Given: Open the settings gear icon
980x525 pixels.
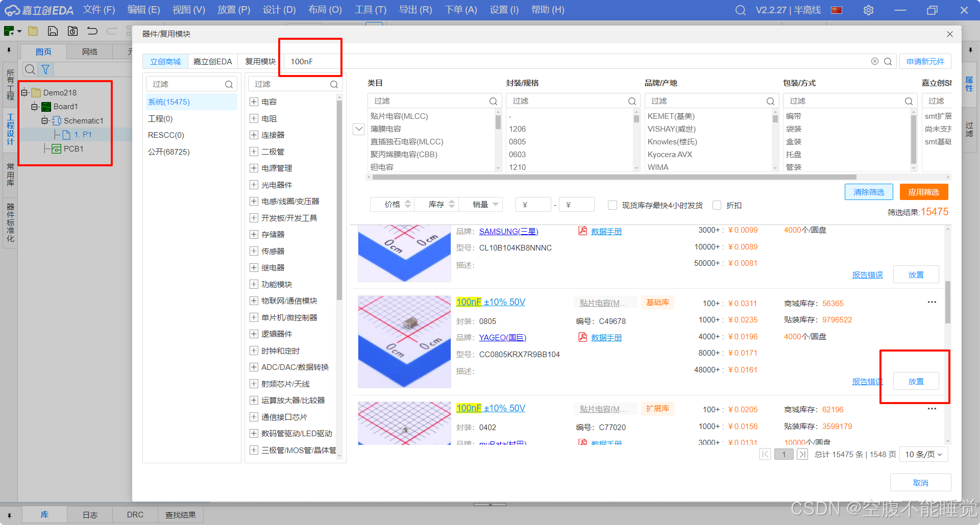Looking at the screenshot, I should [x=868, y=10].
